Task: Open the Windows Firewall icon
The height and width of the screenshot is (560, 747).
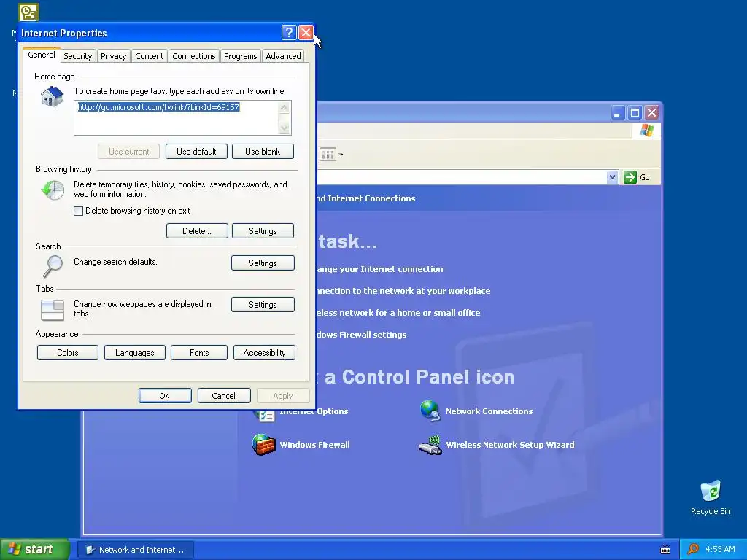Action: 263,445
